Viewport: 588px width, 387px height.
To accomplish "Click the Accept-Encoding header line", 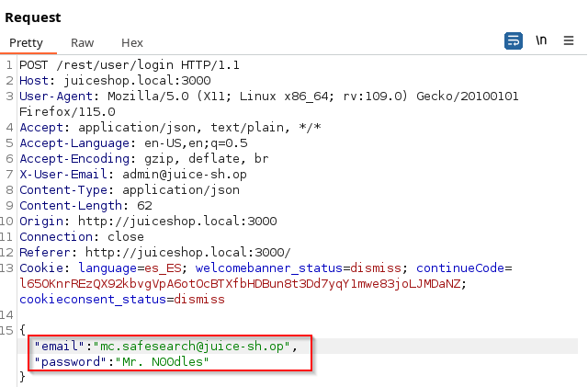I will 144,159.
